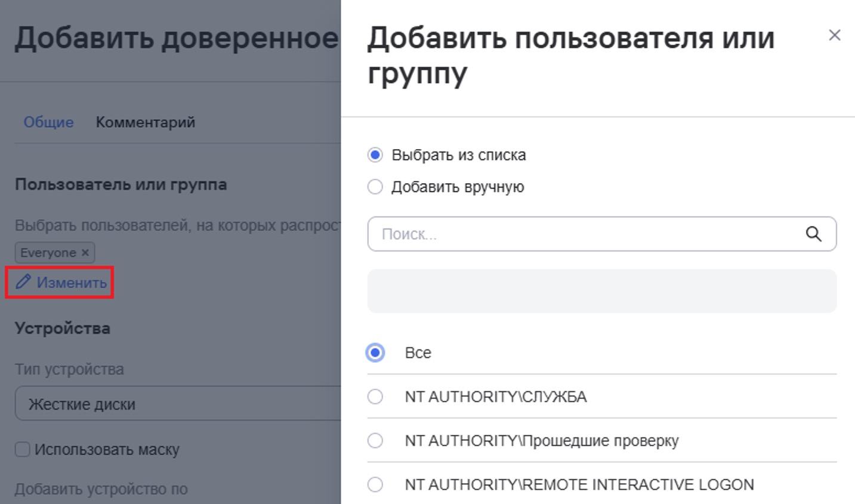
Task: Remove the Everyone tag with its X
Action: pos(85,252)
